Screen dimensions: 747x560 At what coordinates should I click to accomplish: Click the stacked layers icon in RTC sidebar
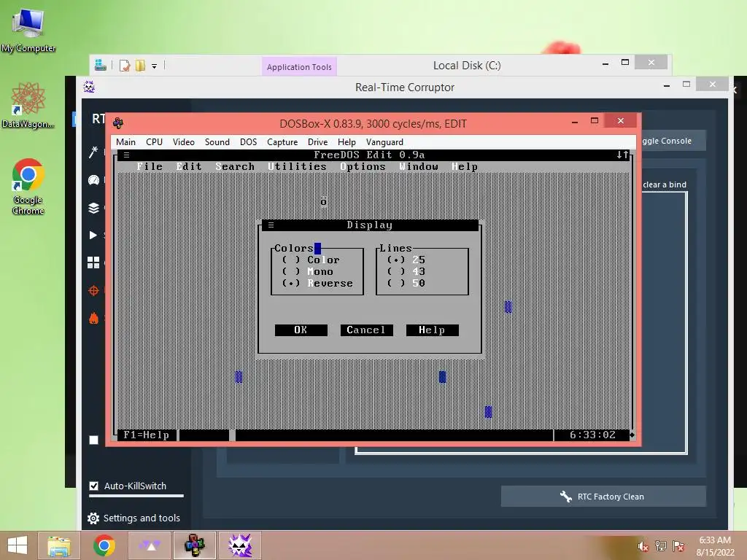(93, 208)
